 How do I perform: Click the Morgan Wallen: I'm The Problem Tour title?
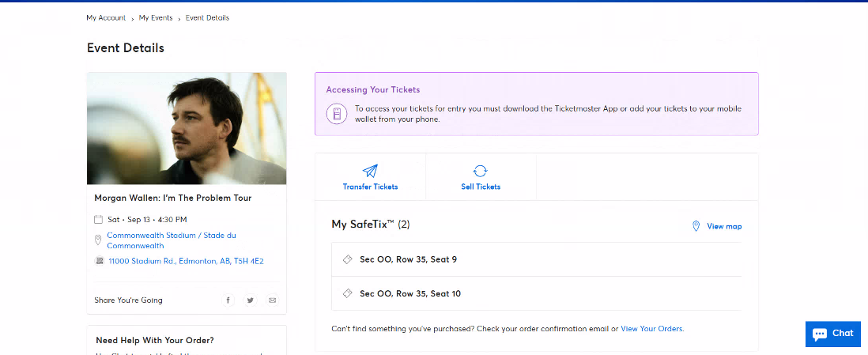coord(172,198)
